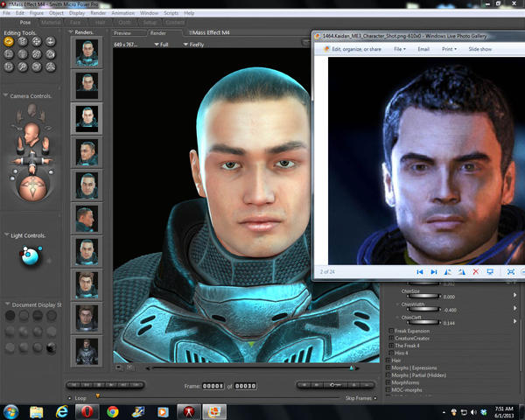Image resolution: width=525 pixels, height=420 pixels.
Task: Select the Grouping editing tool
Action: pyautogui.click(x=9, y=67)
